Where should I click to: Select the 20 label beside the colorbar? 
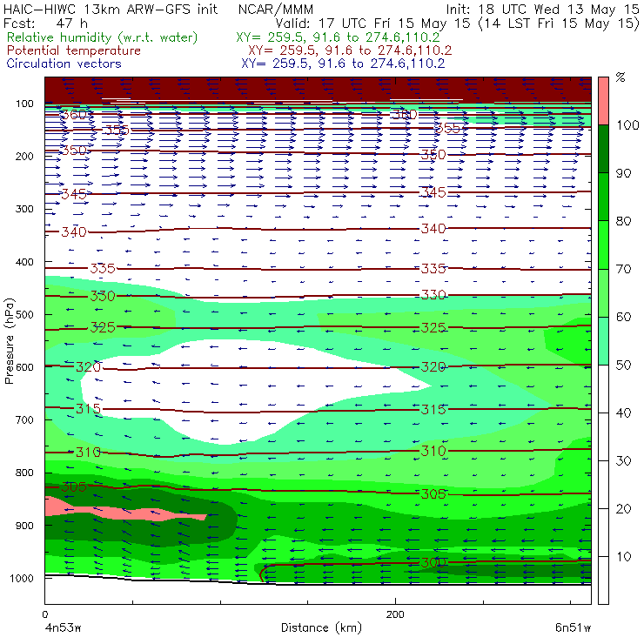point(623,509)
